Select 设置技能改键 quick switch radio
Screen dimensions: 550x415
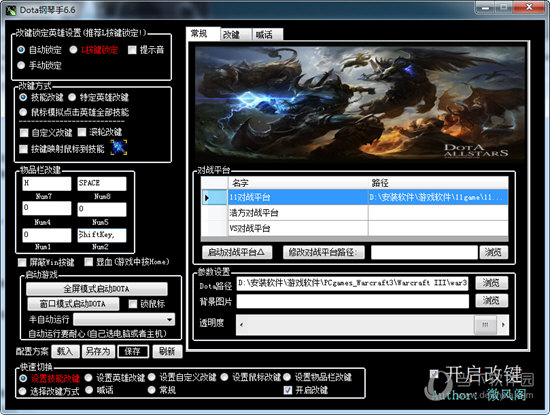[23, 378]
